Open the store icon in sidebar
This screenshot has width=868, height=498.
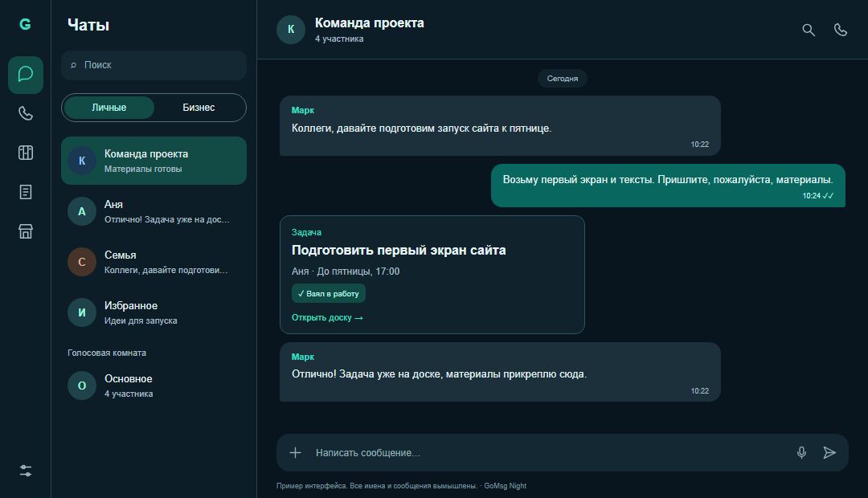click(26, 231)
